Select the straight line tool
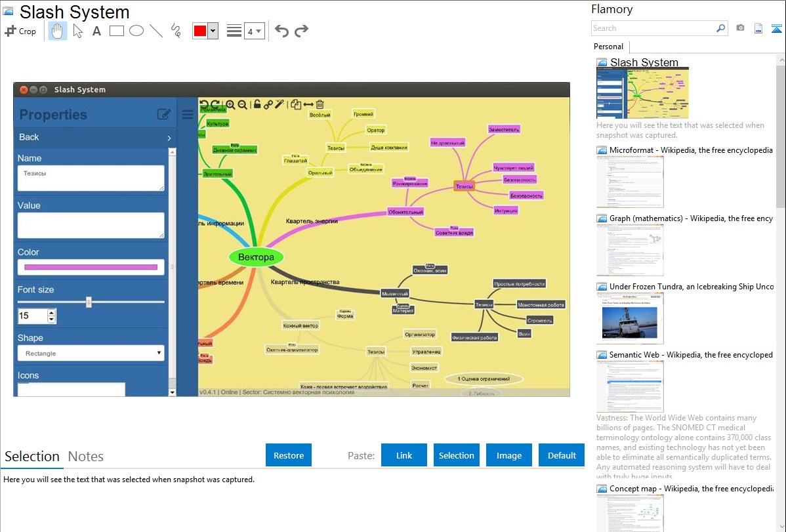The height and width of the screenshot is (532, 786). (156, 31)
